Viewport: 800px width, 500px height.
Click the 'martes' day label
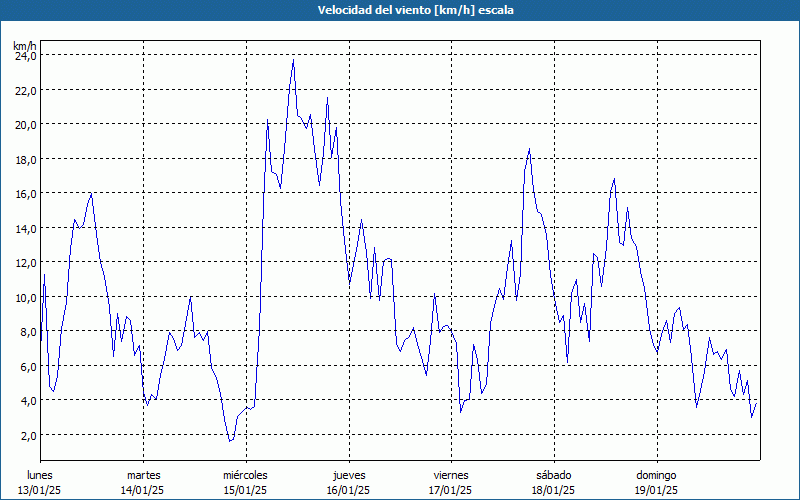point(144,475)
